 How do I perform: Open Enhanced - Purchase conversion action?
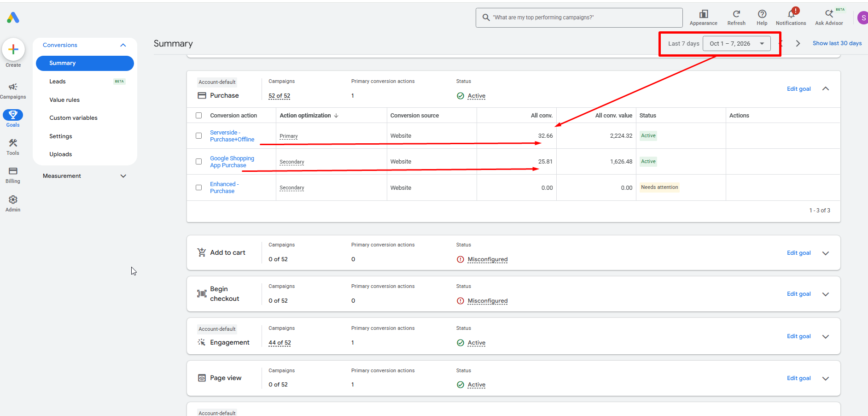click(224, 187)
